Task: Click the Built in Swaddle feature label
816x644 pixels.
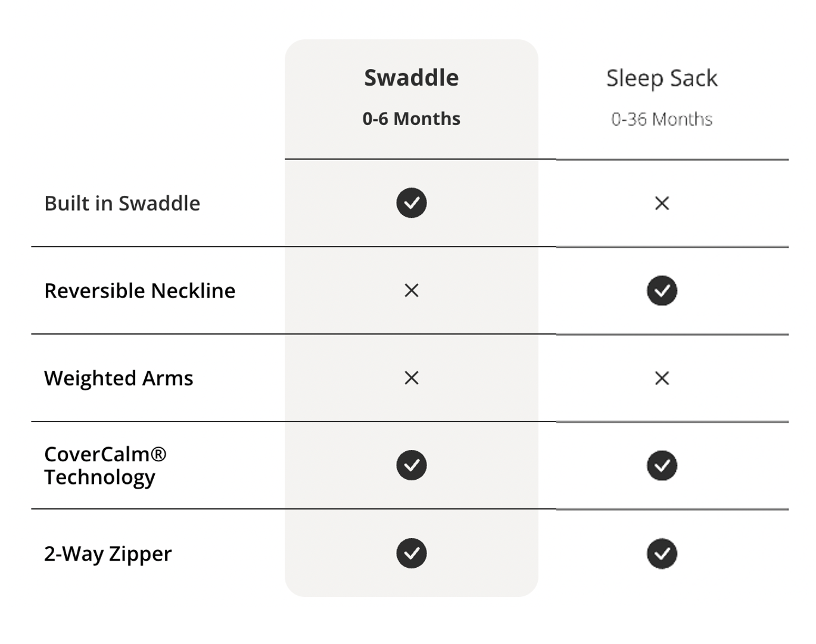Action: pos(122,204)
